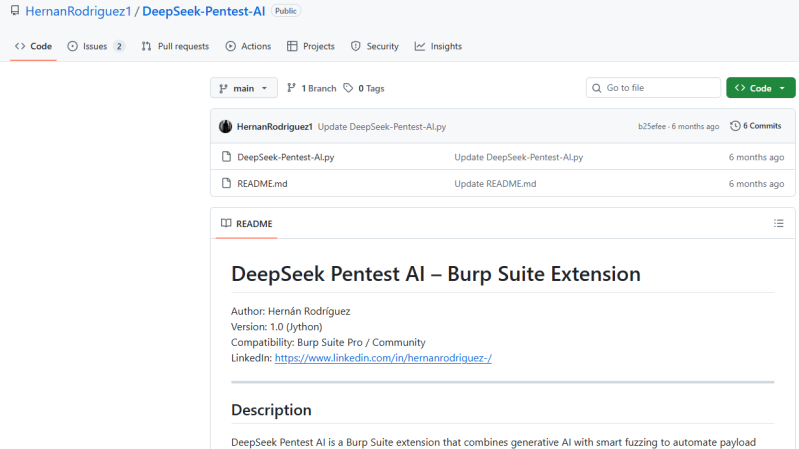Open DeepSeek-Pentest-AI.py file
The width and height of the screenshot is (799, 449).
point(285,157)
